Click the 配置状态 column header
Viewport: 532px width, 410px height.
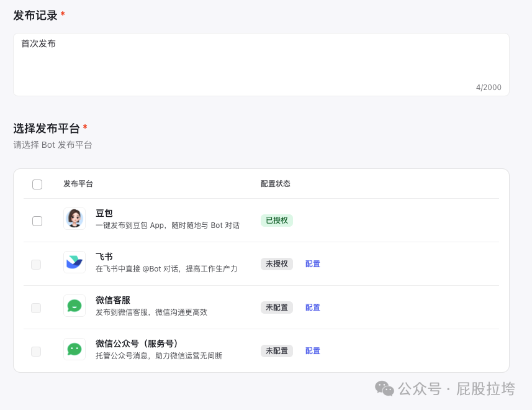point(276,184)
